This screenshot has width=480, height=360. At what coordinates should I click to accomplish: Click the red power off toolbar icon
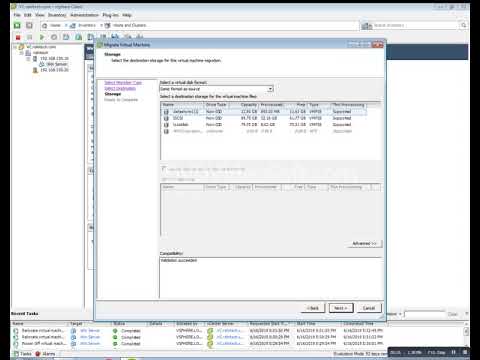pos(18,37)
